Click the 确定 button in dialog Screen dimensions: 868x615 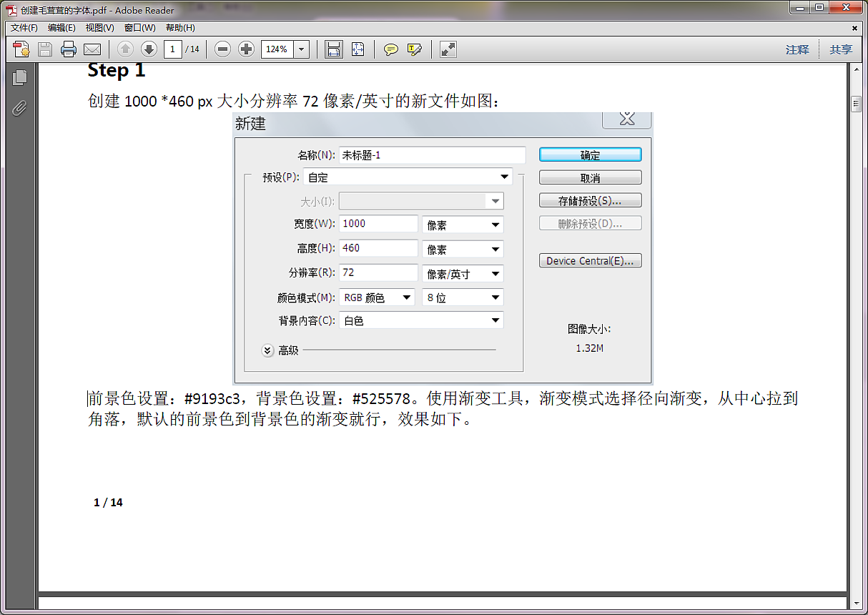click(x=591, y=154)
